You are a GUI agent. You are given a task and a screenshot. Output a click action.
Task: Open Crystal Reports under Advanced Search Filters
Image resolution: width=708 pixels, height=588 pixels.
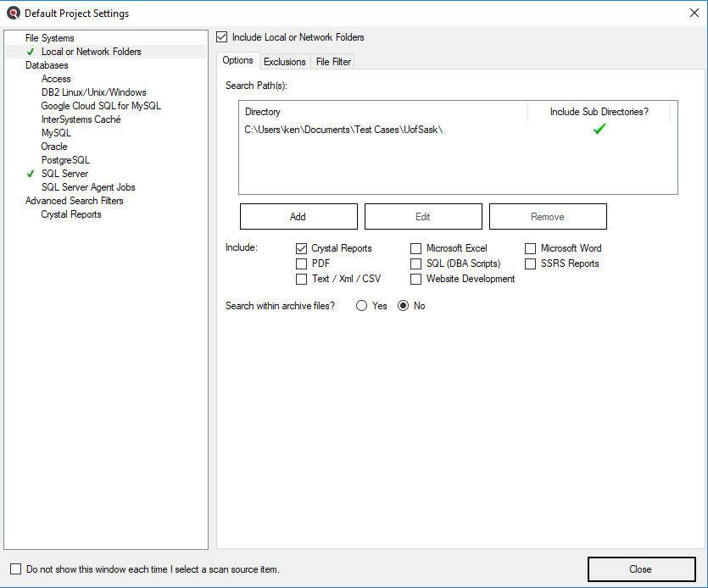click(x=71, y=214)
